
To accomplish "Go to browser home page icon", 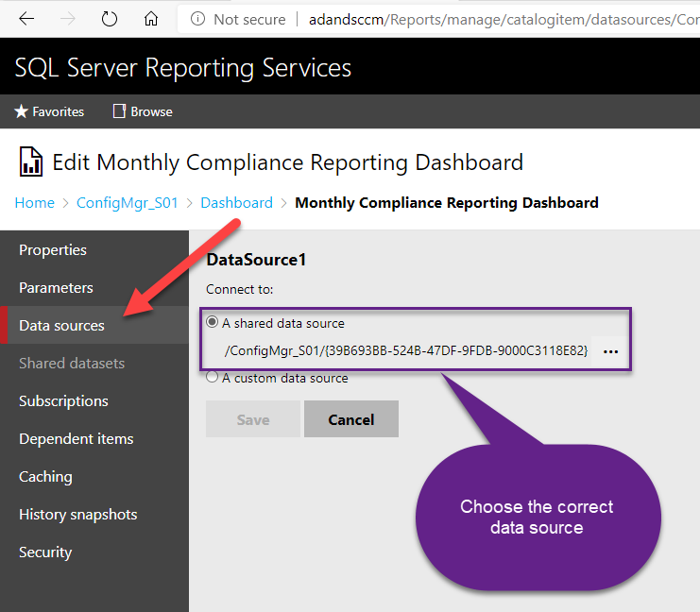I will 151,19.
